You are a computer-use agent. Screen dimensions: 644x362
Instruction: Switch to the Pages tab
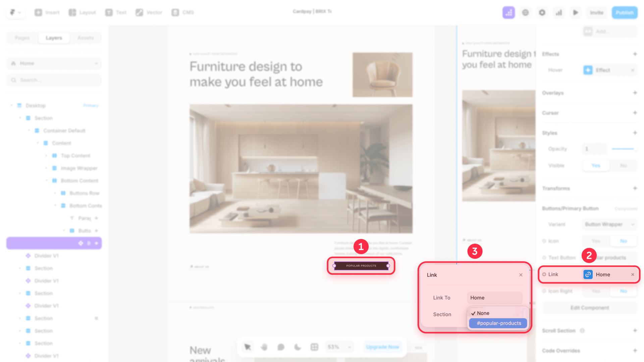tap(22, 38)
